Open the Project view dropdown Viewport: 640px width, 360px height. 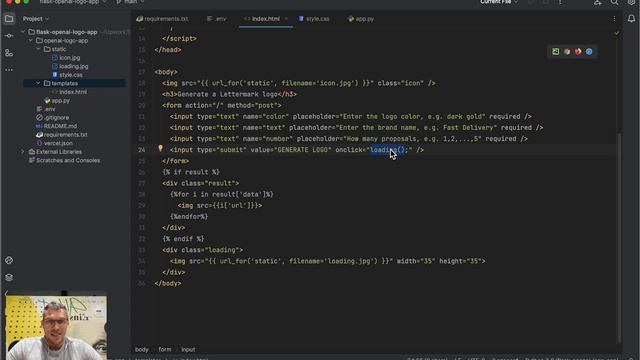coord(36,19)
